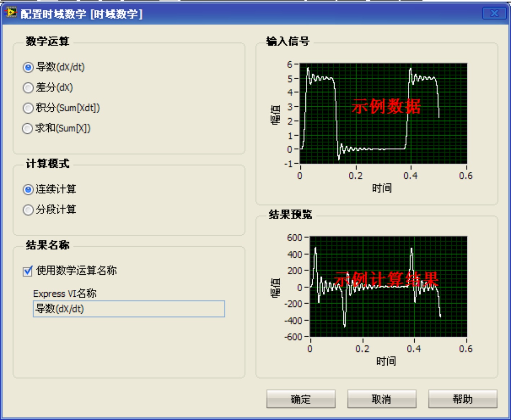Choose the 差分(dX) math operation
The width and height of the screenshot is (511, 420).
tap(28, 88)
